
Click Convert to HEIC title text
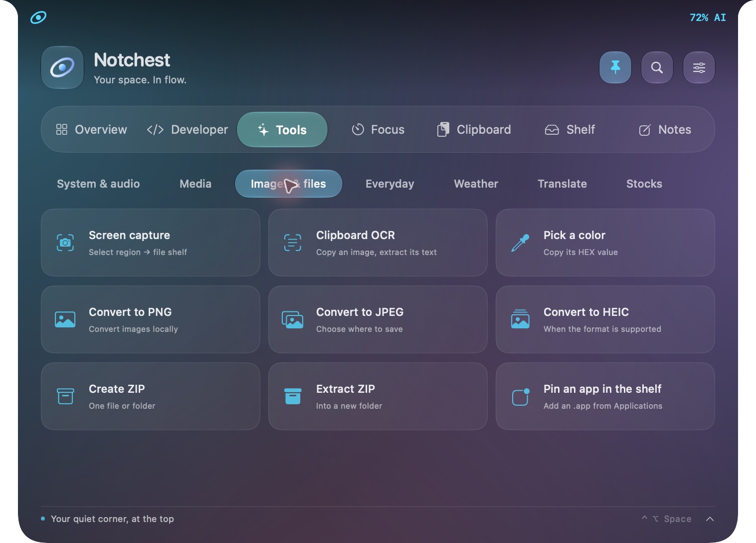click(x=586, y=312)
